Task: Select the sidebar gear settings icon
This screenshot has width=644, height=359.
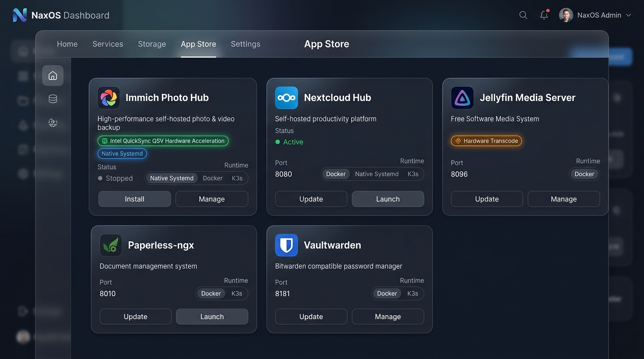Action: click(53, 123)
